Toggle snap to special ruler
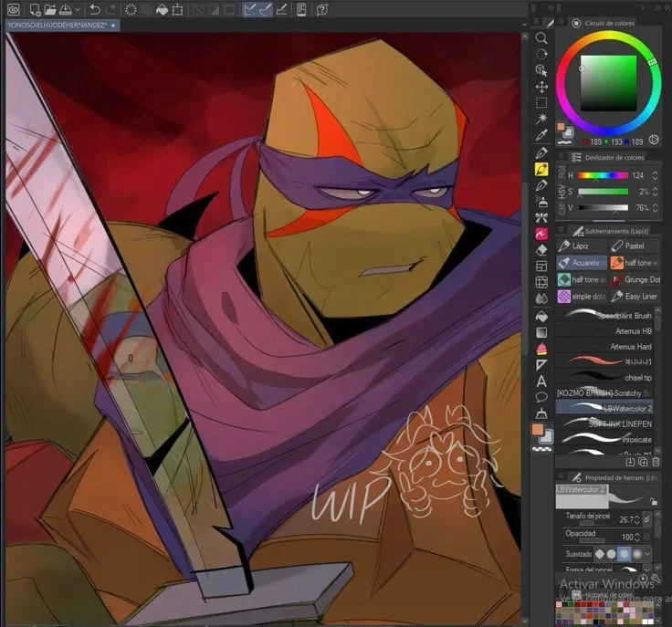This screenshot has width=672, height=627. (x=266, y=9)
